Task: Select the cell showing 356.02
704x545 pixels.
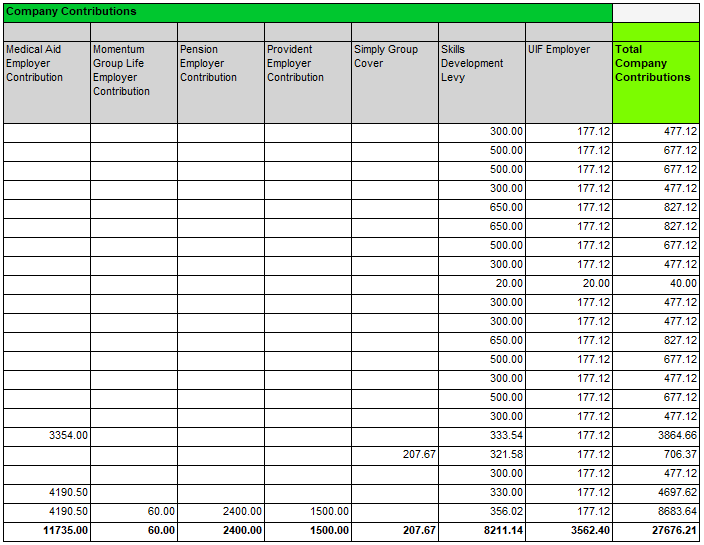Action: click(x=482, y=511)
